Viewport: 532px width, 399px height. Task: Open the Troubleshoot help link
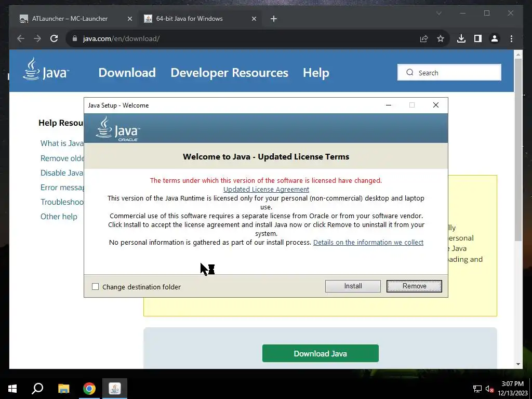[x=62, y=202]
